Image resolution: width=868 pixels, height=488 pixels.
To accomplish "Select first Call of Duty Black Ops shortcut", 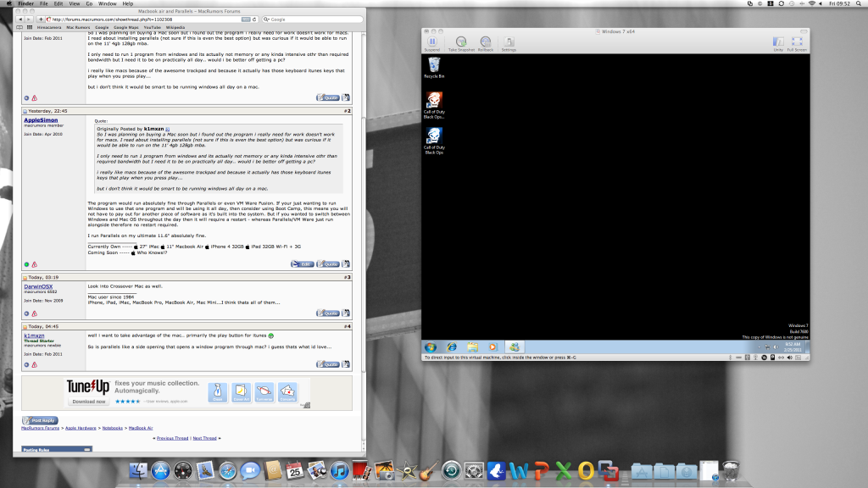I will (434, 105).
